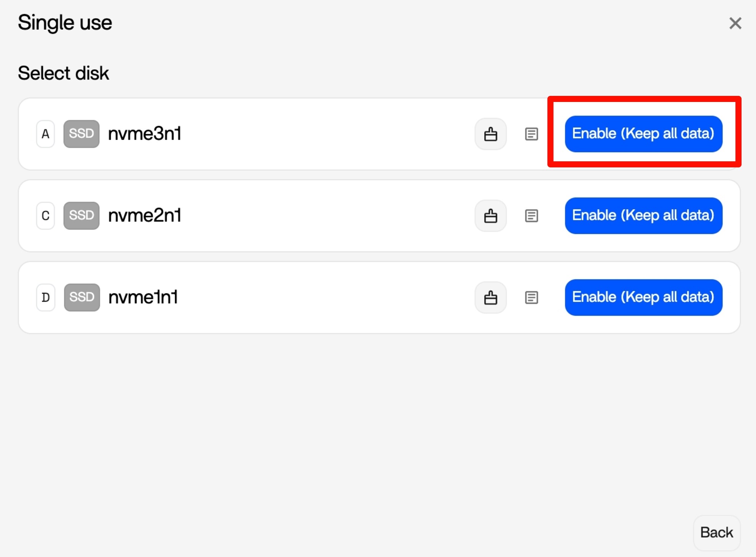
Task: Click the SSD badge of nvme3n1
Action: [81, 134]
